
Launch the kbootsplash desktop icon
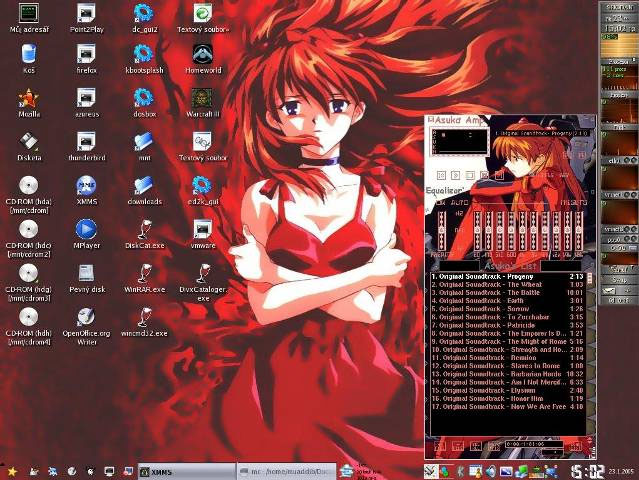pos(144,59)
